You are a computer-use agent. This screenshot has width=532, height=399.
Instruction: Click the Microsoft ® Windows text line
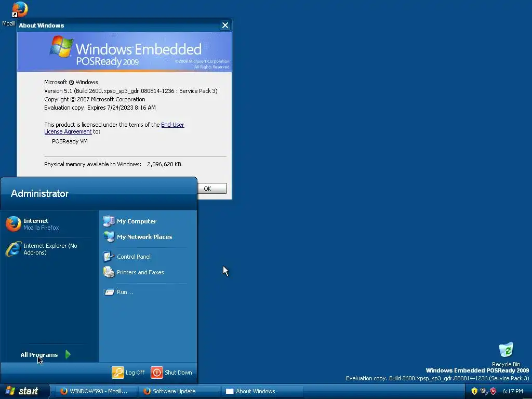point(71,82)
